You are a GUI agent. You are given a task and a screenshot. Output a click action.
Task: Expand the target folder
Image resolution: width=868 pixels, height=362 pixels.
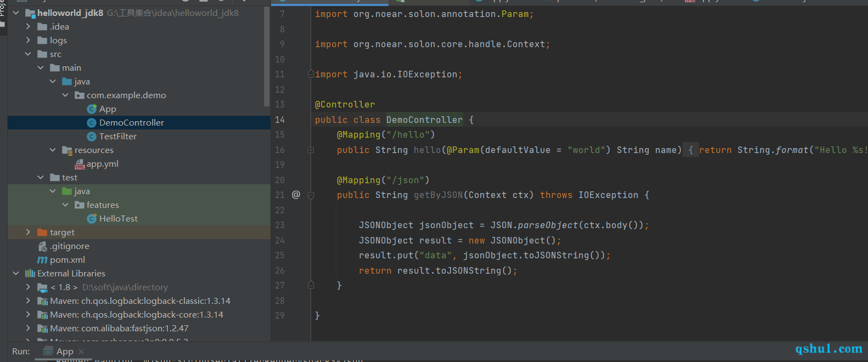coord(28,232)
